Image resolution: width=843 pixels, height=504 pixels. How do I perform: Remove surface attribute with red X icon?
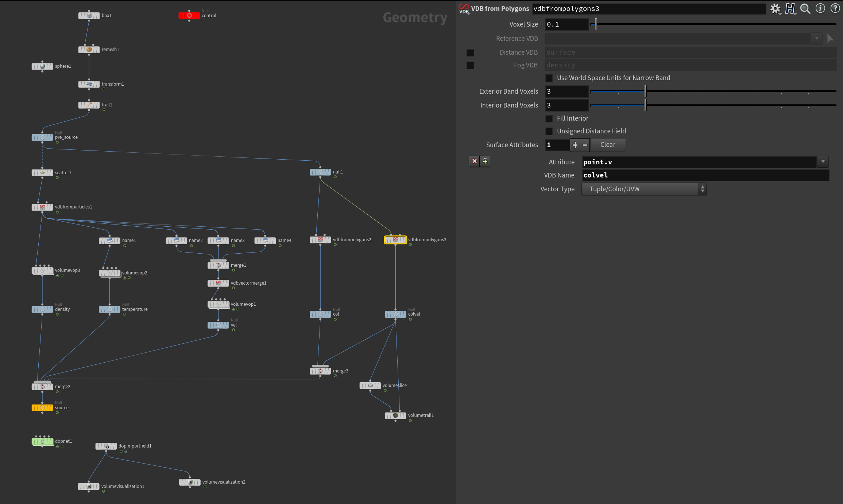474,161
